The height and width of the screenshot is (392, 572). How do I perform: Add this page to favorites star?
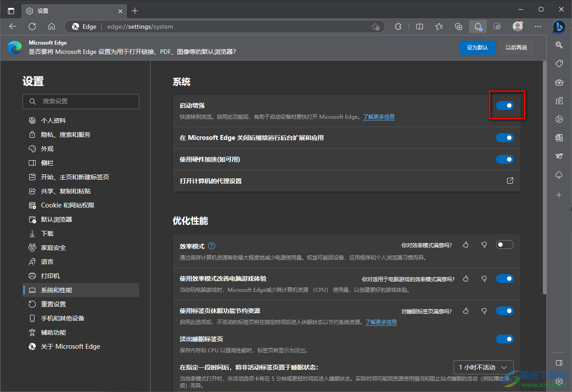[x=375, y=26]
